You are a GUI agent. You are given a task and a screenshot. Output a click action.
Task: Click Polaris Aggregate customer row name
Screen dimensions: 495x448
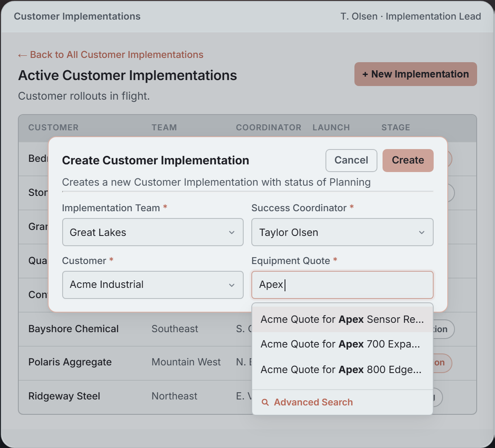point(70,362)
